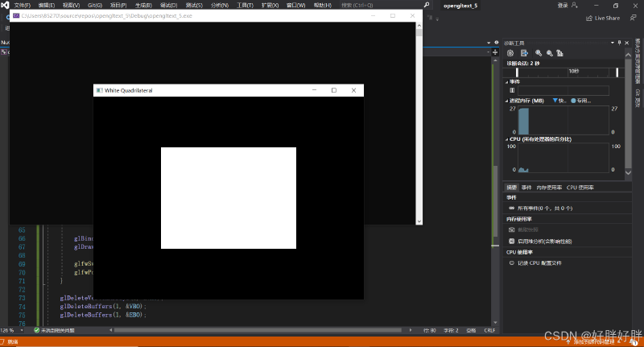Click the 所有事件 link in summary
The width and height of the screenshot is (644, 347).
coord(545,209)
